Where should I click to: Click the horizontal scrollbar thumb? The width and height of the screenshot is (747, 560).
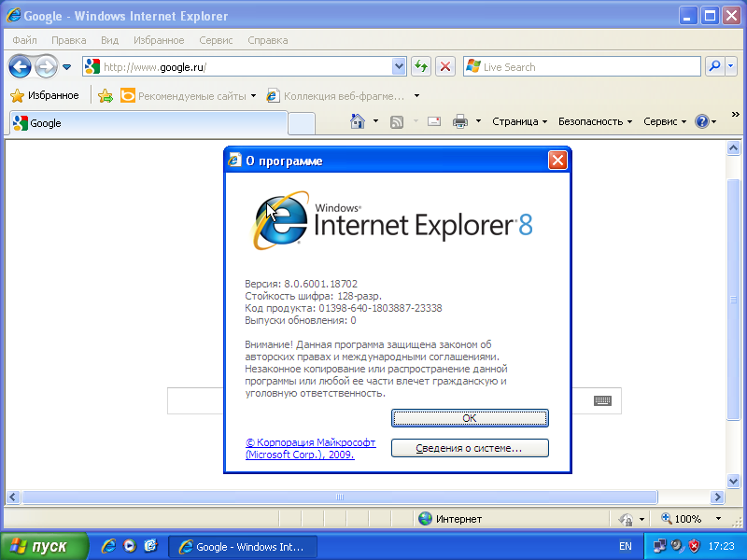340,497
